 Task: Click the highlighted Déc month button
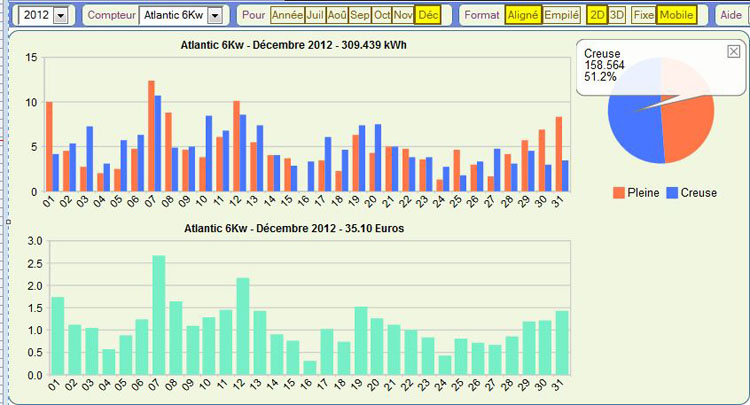[x=428, y=15]
